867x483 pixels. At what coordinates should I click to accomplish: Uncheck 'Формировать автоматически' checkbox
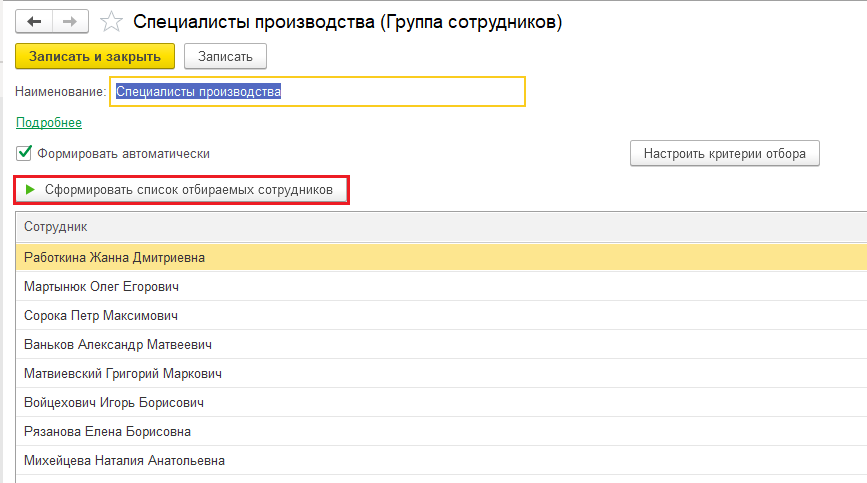(x=25, y=154)
